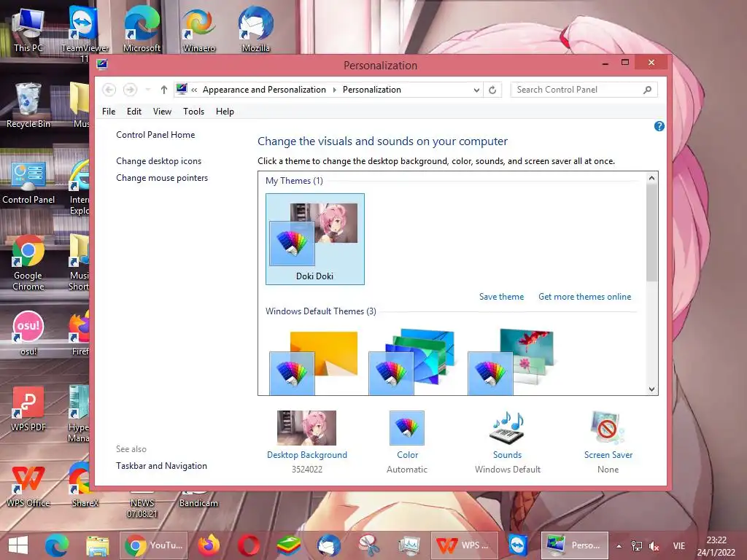
Task: Open WPS PDF desktop shortcut
Action: tap(28, 409)
